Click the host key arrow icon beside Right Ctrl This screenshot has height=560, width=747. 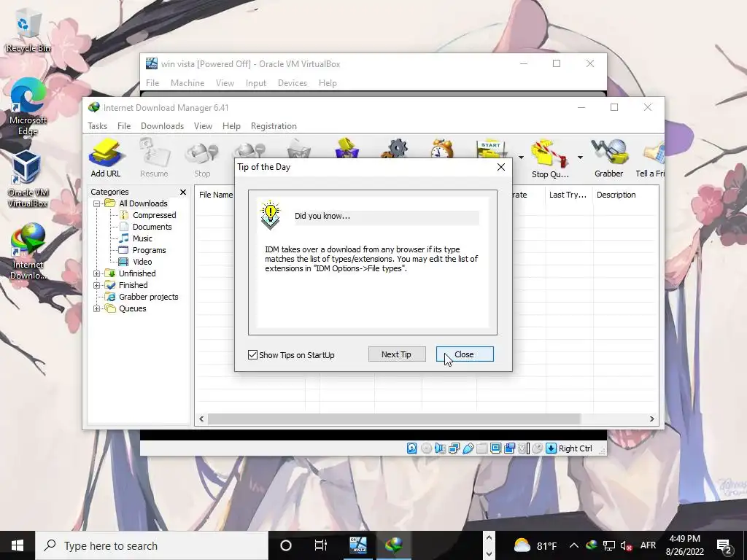(x=551, y=448)
